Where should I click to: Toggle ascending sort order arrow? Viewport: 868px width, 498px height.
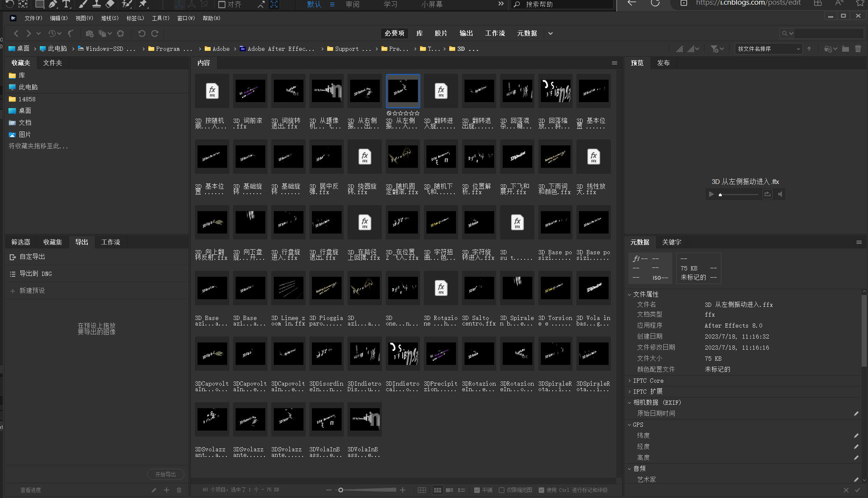tap(809, 49)
